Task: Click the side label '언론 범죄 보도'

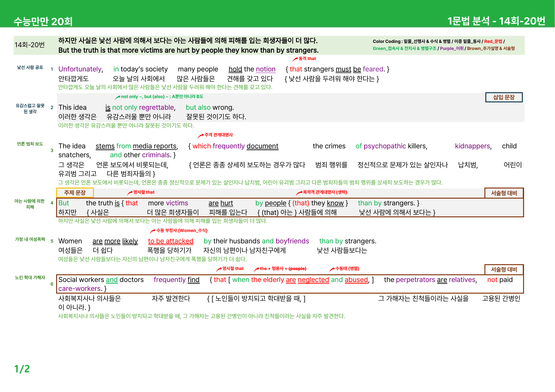Action: click(x=30, y=144)
